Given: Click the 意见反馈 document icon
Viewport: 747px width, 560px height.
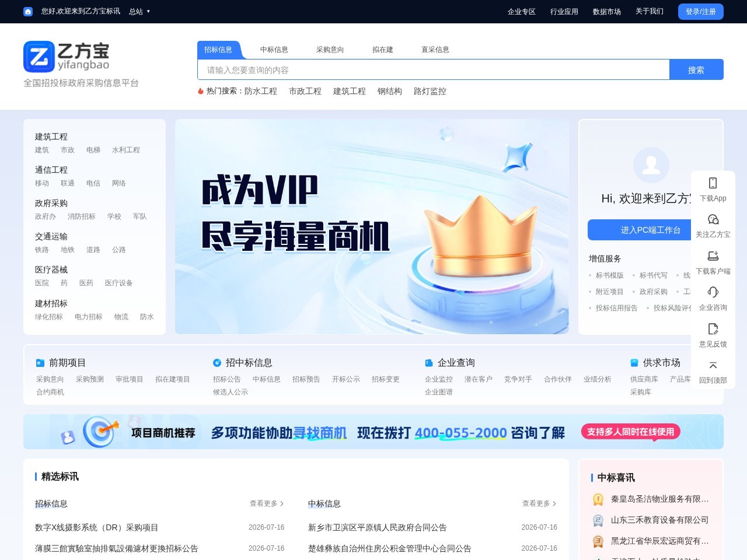Looking at the screenshot, I should coord(713,329).
